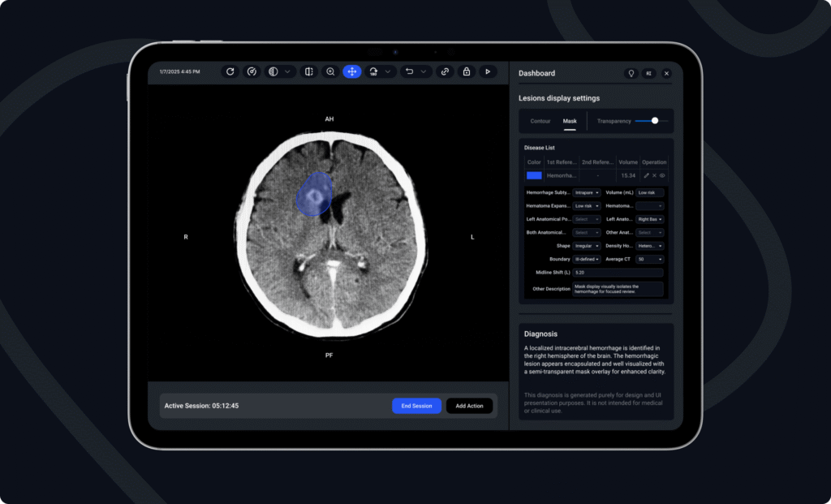Activate the pan/move tool
Image resolution: width=831 pixels, height=504 pixels.
click(x=352, y=71)
